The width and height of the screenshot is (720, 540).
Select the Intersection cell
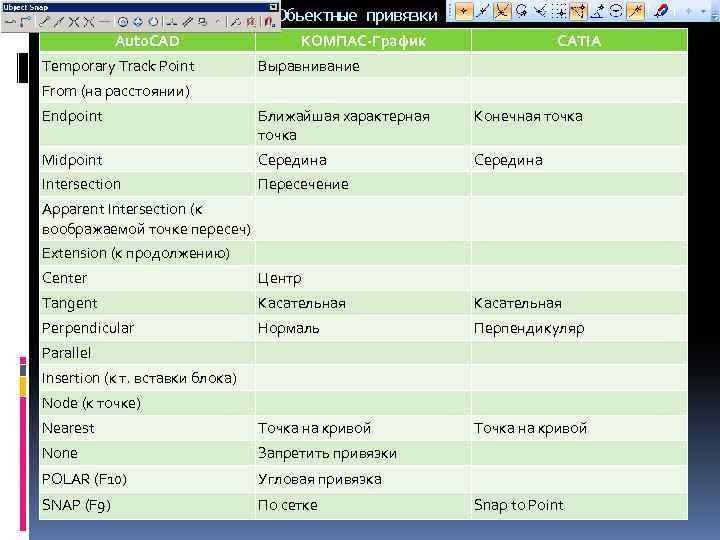tap(147, 184)
